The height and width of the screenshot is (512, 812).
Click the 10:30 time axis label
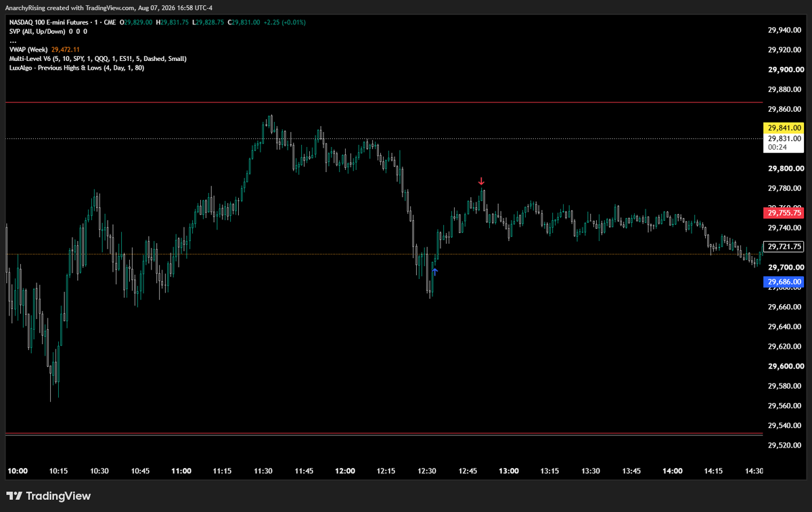[x=99, y=471]
